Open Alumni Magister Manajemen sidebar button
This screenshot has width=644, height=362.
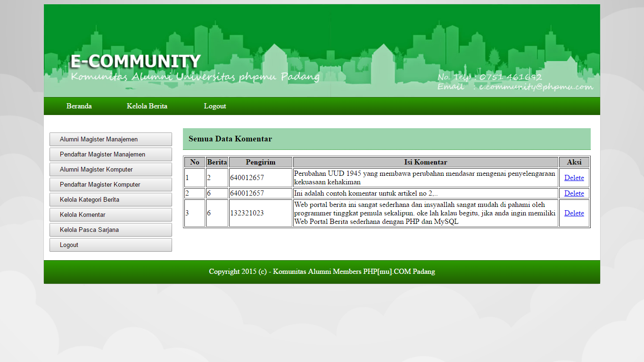(111, 140)
